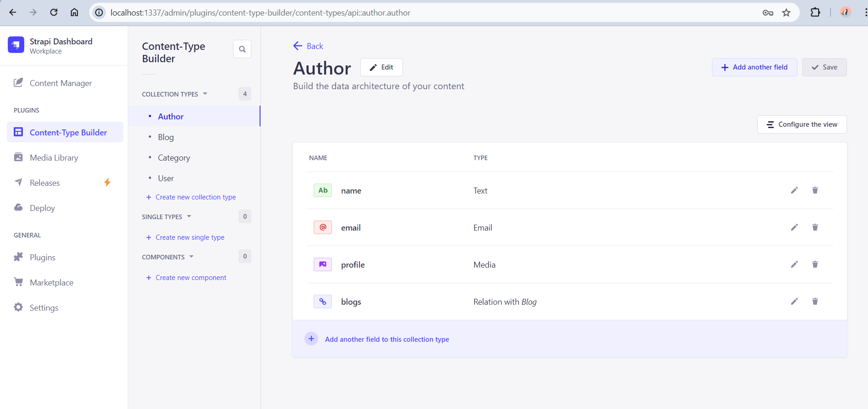868x409 pixels.
Task: Click the browser forward arrow
Action: click(33, 12)
